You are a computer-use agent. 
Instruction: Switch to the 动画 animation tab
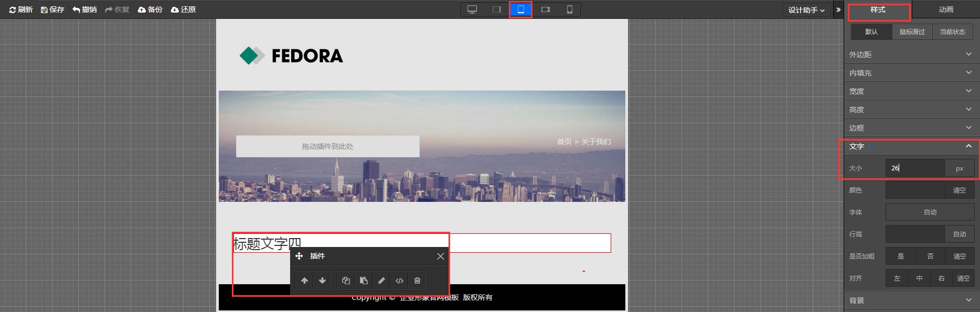tap(946, 10)
